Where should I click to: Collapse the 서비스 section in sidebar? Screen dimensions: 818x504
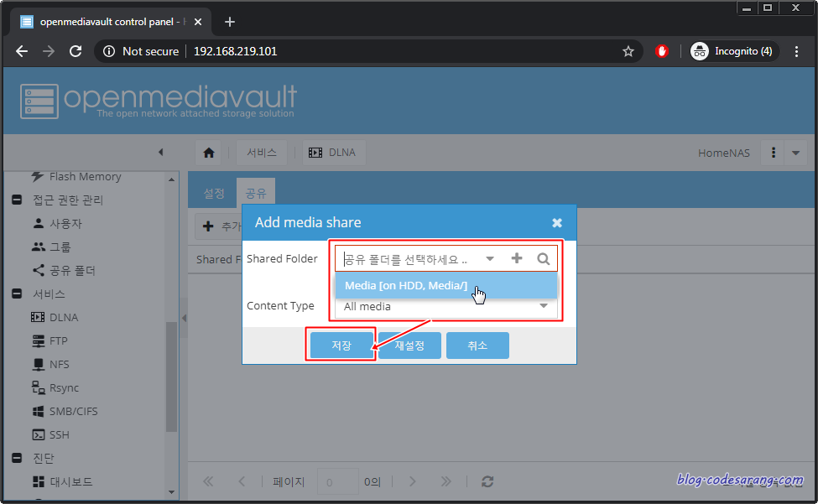point(17,294)
